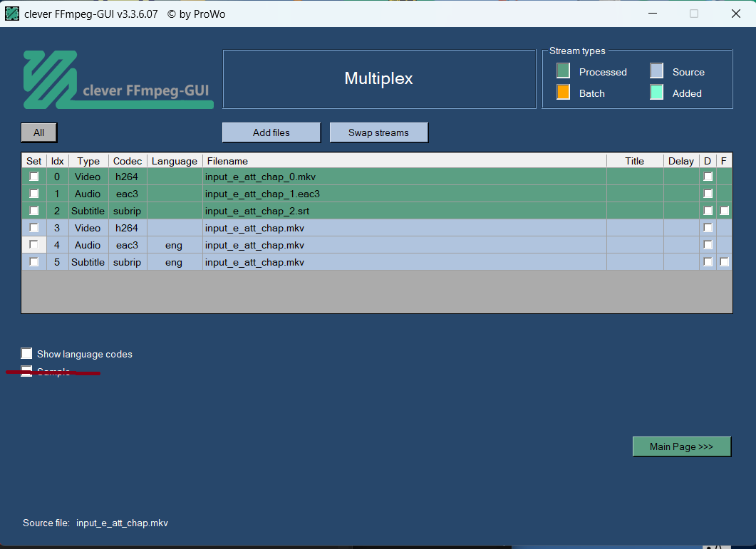Screen dimensions: 756x549
Task: Click filename cell of index 4 row
Action: 405,245
